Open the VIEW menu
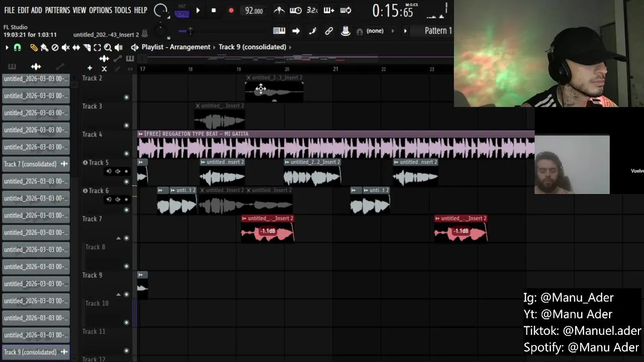The height and width of the screenshot is (362, 644). 79,10
